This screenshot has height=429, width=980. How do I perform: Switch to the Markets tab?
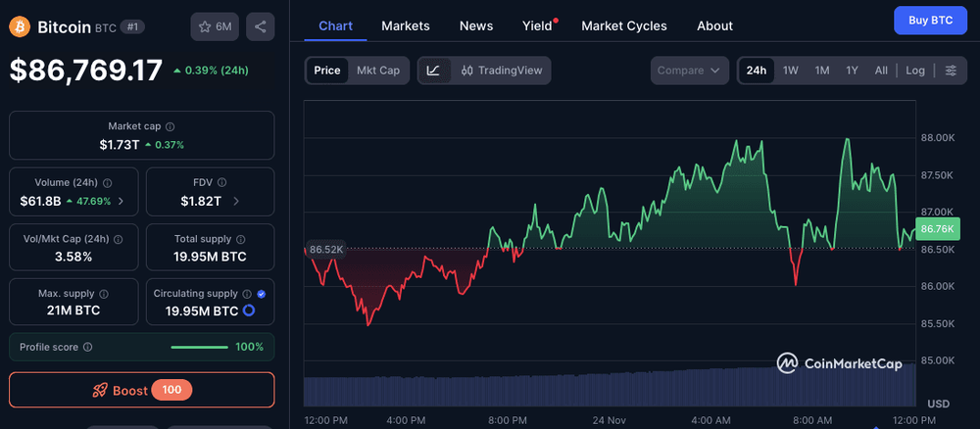(405, 25)
